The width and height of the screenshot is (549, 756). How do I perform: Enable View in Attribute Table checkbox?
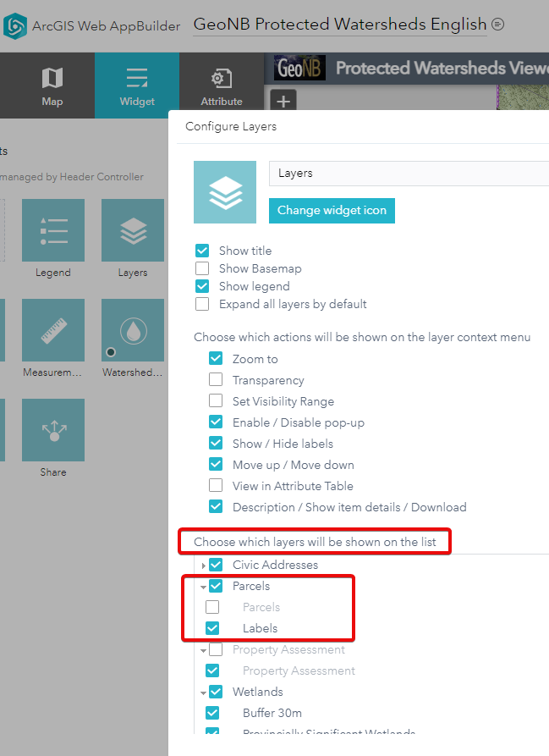[216, 486]
